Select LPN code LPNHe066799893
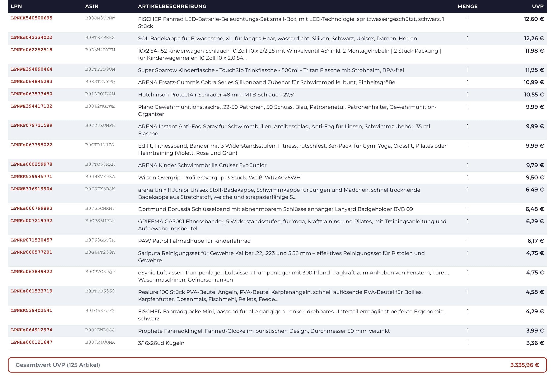This screenshot has width=555, height=392. point(31,208)
